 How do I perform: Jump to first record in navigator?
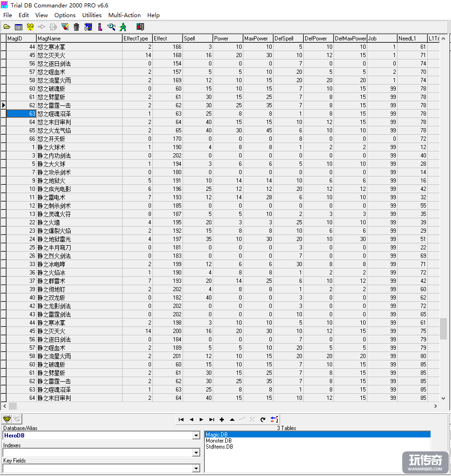(181, 419)
